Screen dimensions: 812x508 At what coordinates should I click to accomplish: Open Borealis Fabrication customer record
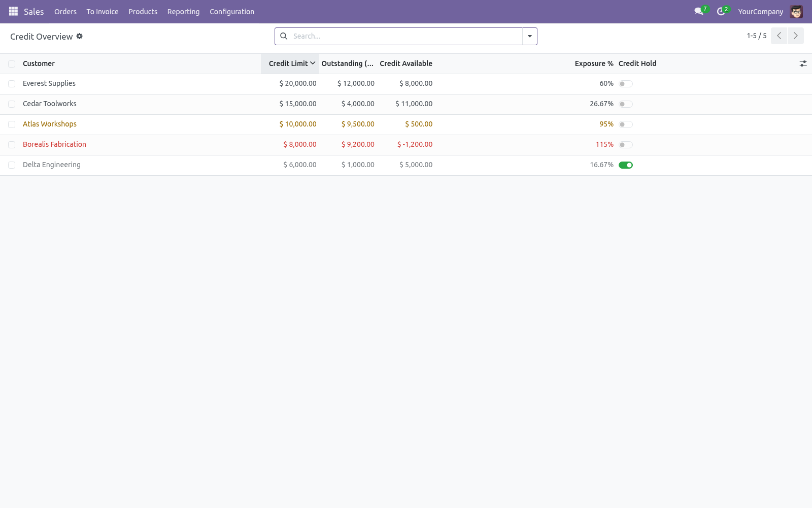(54, 144)
